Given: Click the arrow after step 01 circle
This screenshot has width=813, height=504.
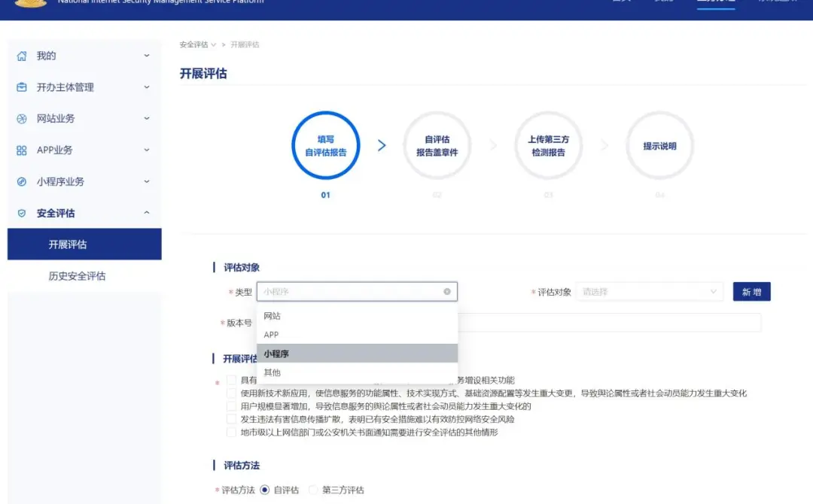Looking at the screenshot, I should point(382,146).
